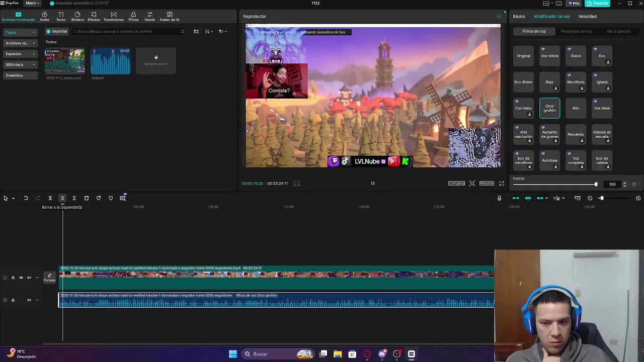Toggle lock on the video track
Screen dimensions: 644x362
point(13,278)
